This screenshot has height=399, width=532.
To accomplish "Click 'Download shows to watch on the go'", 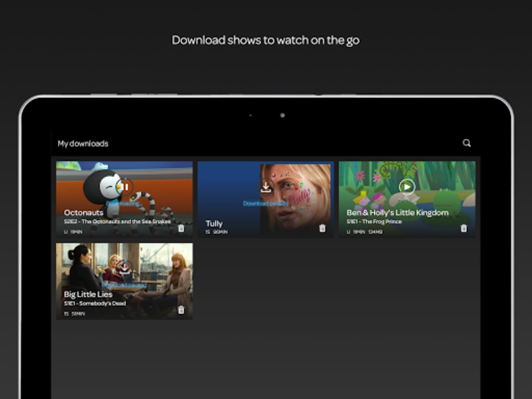I will click(265, 41).
